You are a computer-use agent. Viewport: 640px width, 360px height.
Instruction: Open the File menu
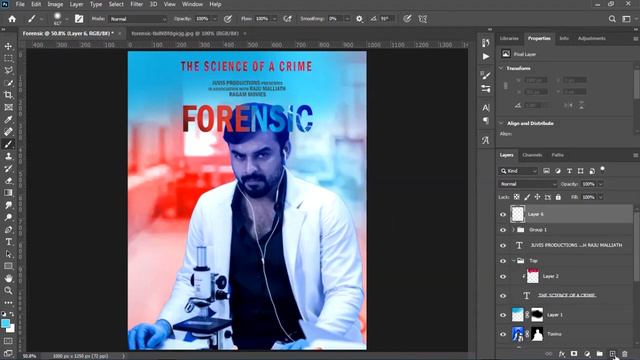[20, 4]
